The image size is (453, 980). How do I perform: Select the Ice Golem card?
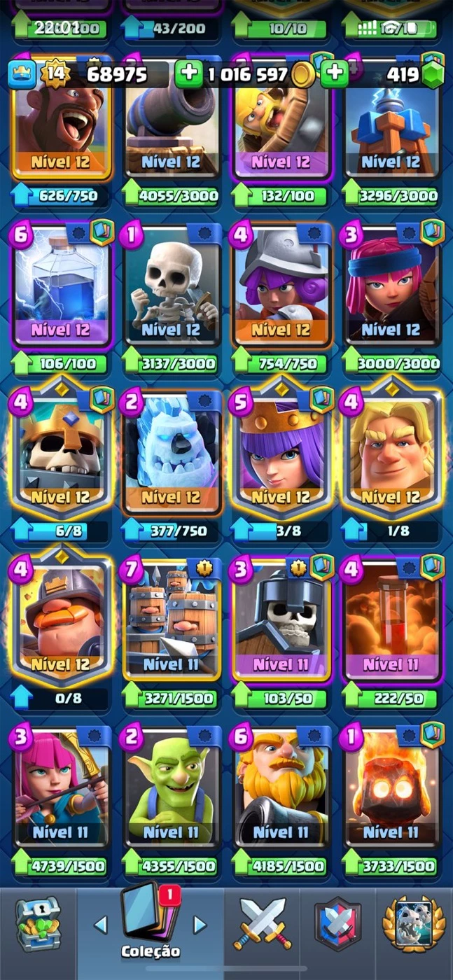click(172, 454)
